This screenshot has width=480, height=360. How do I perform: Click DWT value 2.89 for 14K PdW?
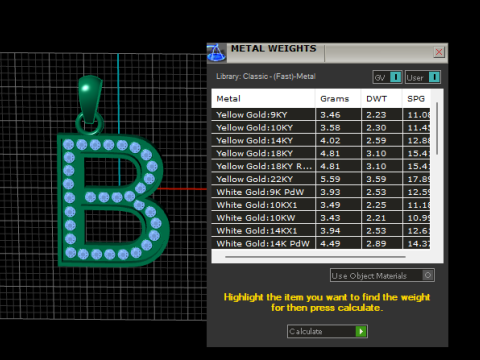tap(376, 244)
